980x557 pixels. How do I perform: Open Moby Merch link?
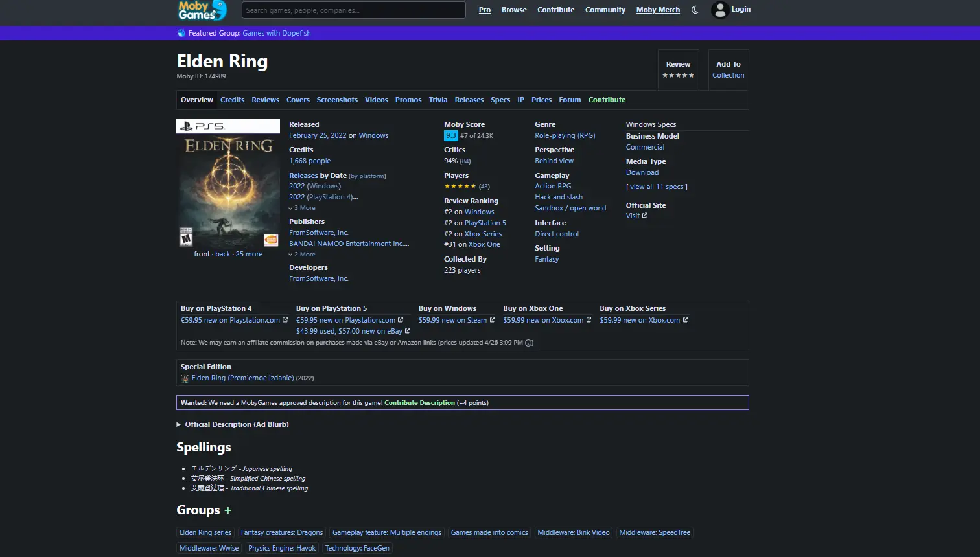658,10
